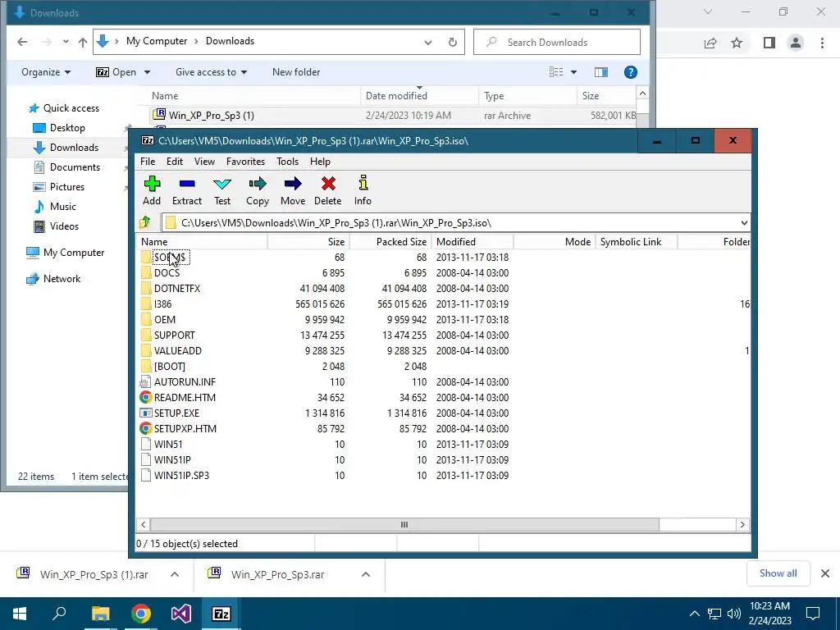The width and height of the screenshot is (840, 630).
Task: Expand Explorer address bar history dropdown
Action: tap(428, 43)
